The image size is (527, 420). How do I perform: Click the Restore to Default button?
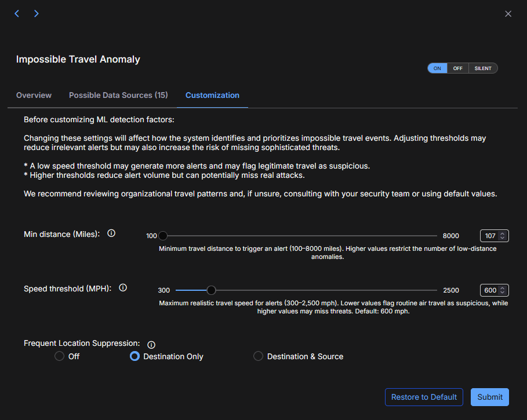424,397
